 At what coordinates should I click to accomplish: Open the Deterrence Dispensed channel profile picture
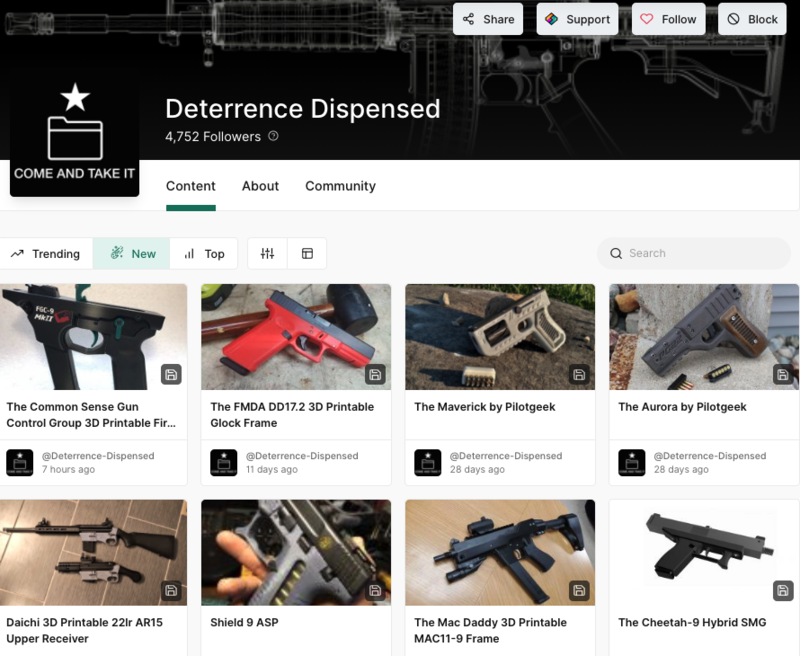[75, 133]
